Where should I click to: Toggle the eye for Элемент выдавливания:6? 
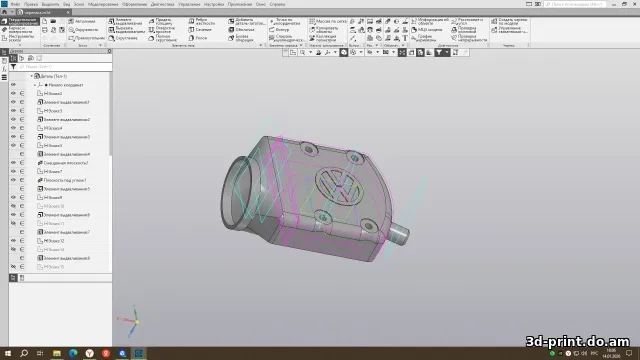pyautogui.click(x=13, y=215)
